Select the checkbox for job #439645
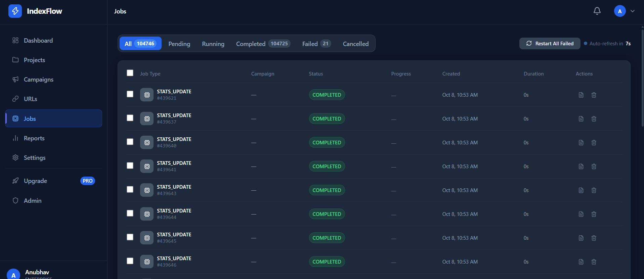Viewport: 644px width, 279px height. pos(130,237)
